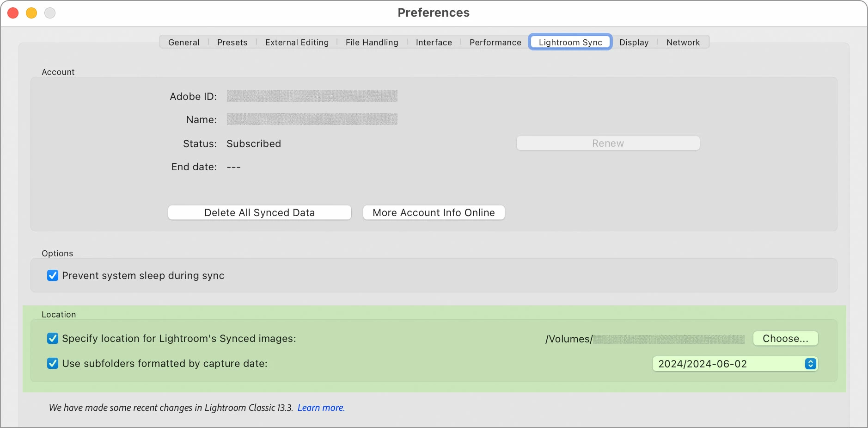Close the Preferences window

(x=13, y=13)
